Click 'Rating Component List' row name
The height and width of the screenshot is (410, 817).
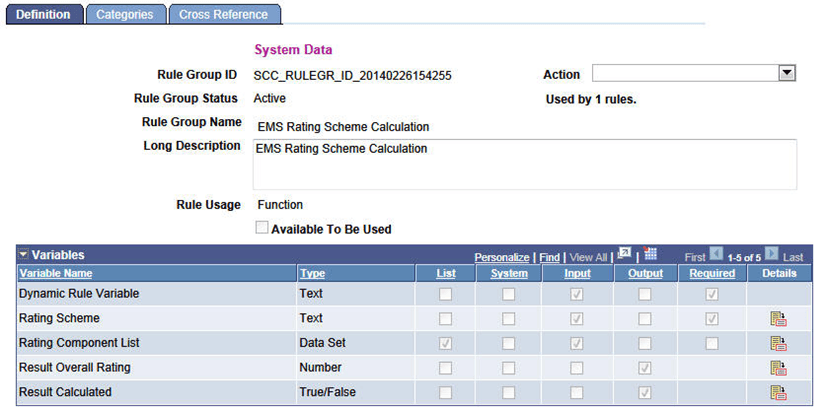(79, 343)
